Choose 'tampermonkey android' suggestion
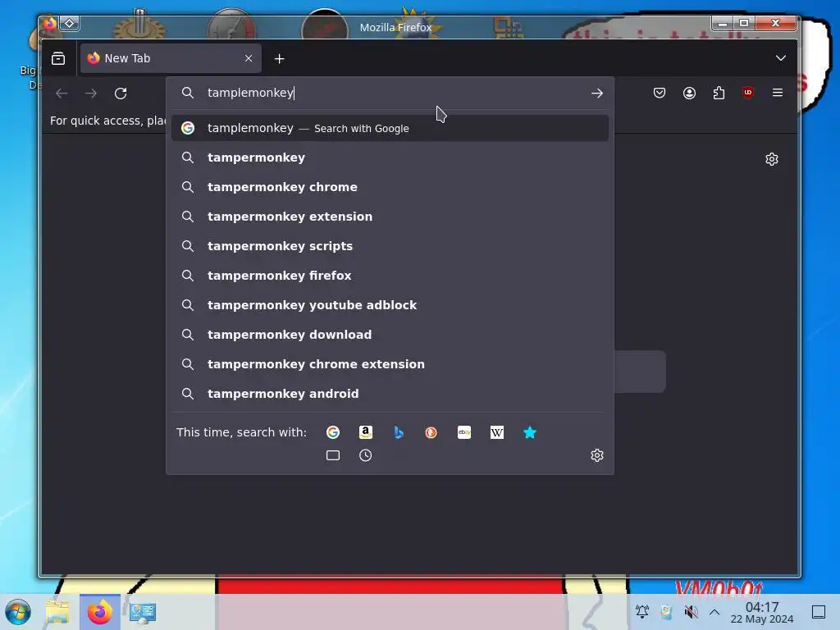840x630 pixels. coord(390,393)
